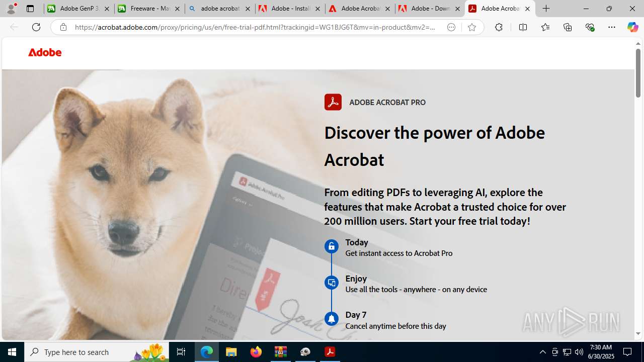
Task: Open the Extensions puzzle icon
Action: pyautogui.click(x=499, y=27)
